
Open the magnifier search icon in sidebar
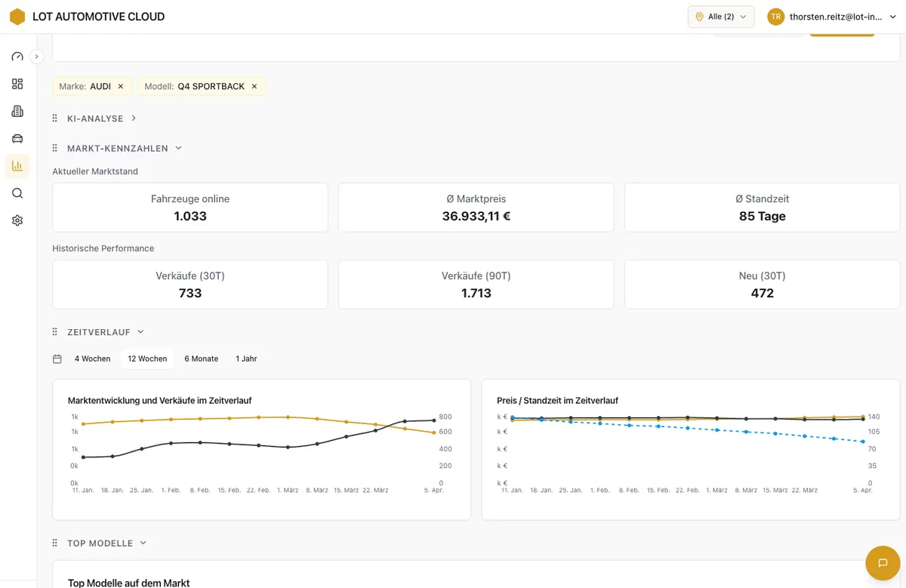[x=17, y=193]
